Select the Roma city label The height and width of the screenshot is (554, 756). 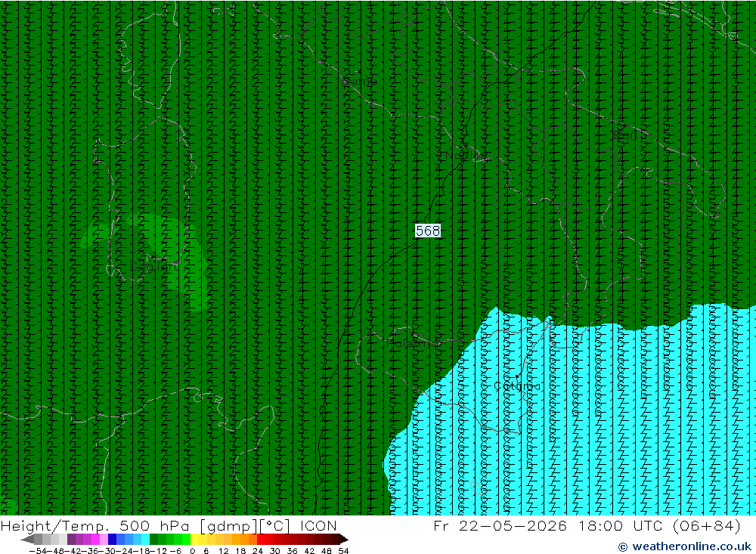(x=359, y=82)
